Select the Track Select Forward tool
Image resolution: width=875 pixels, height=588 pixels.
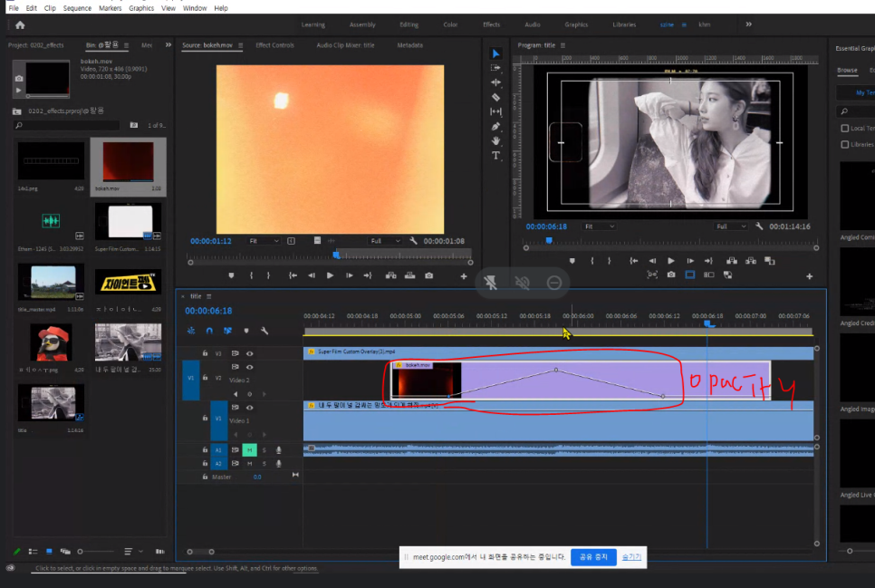[495, 68]
